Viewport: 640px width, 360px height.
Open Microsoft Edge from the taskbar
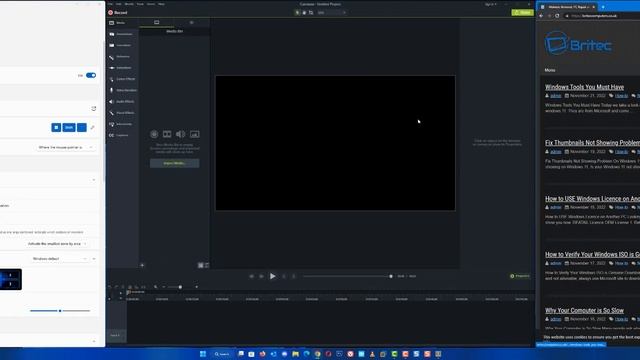[307, 354]
